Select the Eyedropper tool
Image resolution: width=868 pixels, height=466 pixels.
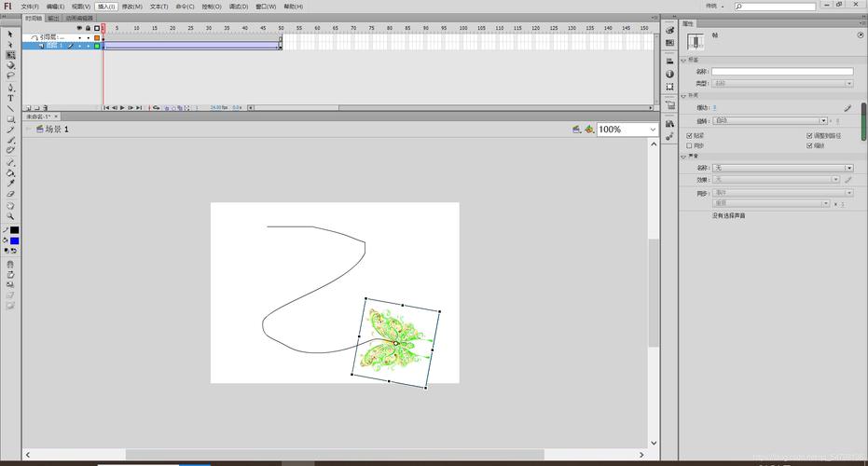tap(10, 184)
